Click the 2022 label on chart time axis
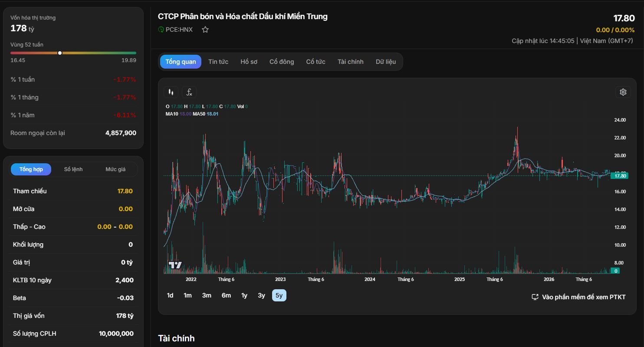Screen dimensions: 644x347 (191, 279)
